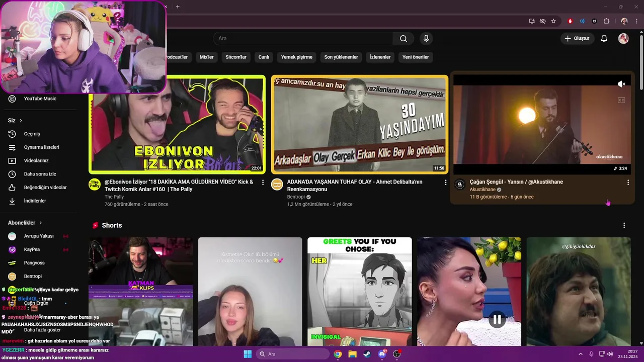The image size is (644, 362).
Task: Open Chrome profile avatar in toolbar
Action: (x=624, y=21)
